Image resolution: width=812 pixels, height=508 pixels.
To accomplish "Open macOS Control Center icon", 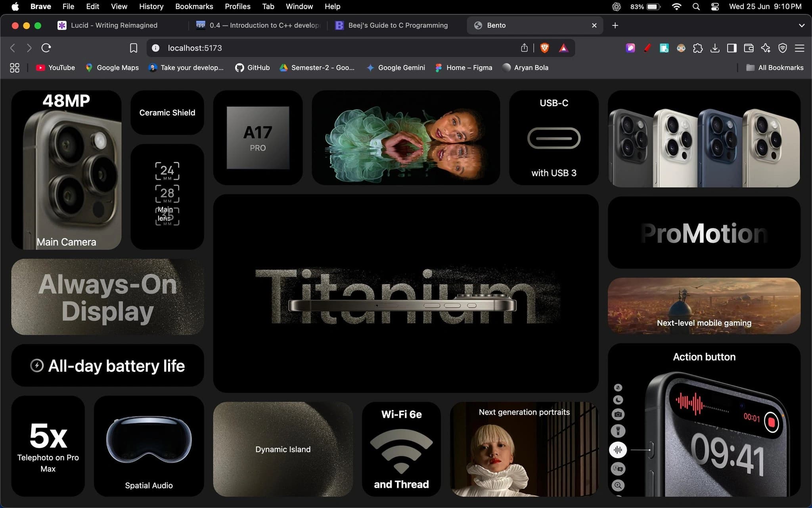I will (x=715, y=6).
